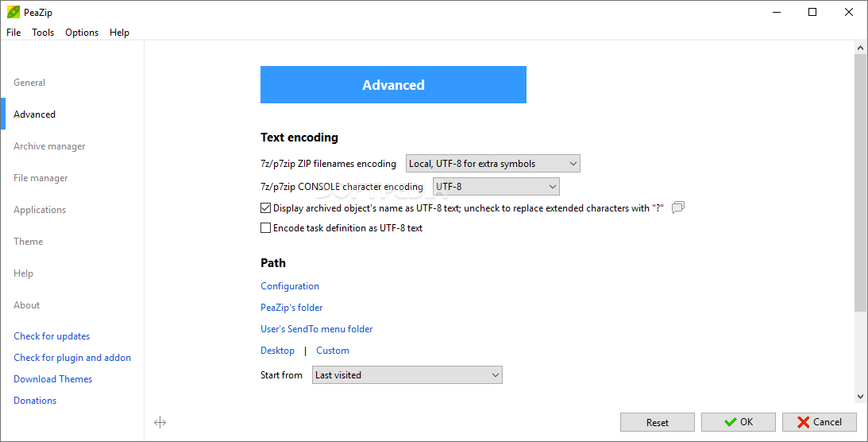Click the vertical scrollbar thumb

click(860, 183)
